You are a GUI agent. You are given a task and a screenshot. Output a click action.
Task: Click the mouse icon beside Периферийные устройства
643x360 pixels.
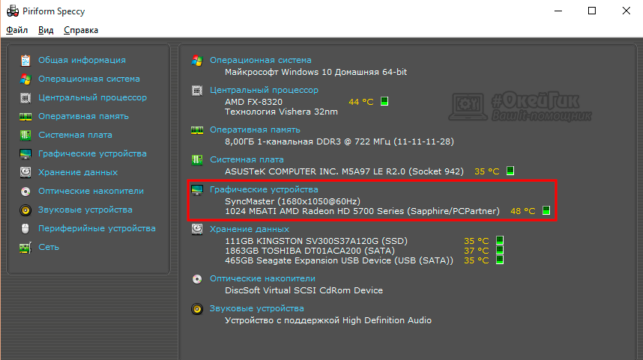25,228
